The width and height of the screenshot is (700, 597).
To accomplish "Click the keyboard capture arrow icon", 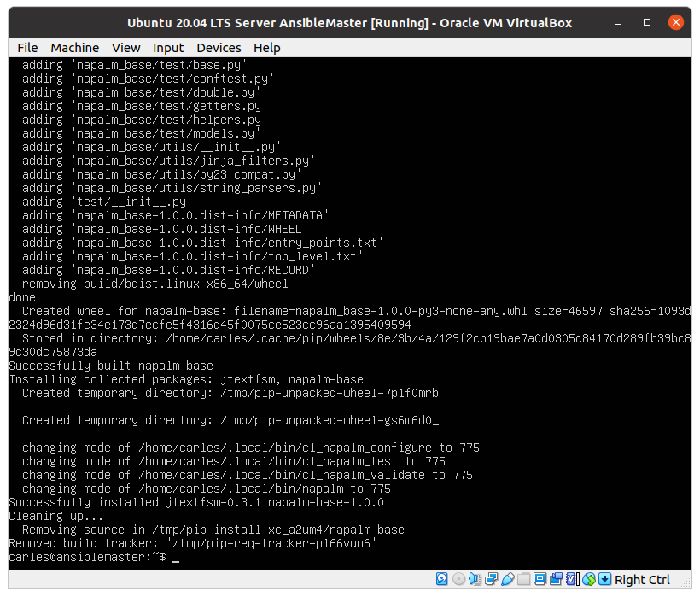I will (605, 579).
